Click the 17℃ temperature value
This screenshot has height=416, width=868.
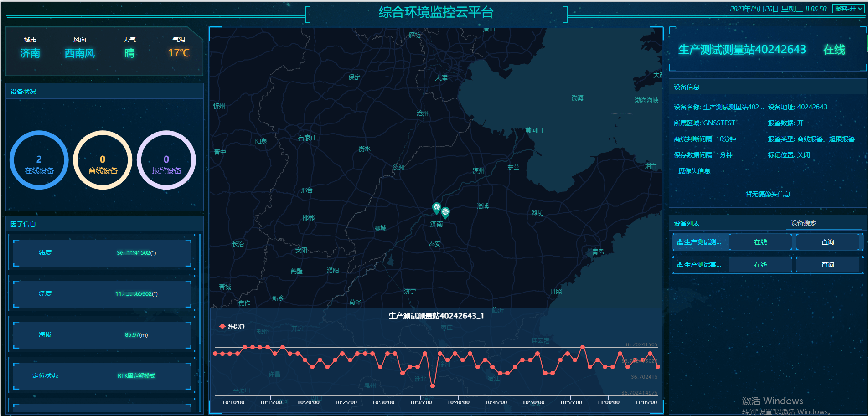pyautogui.click(x=179, y=53)
